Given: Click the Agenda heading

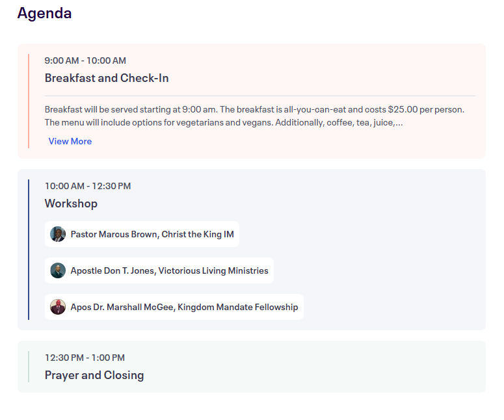Looking at the screenshot, I should click(x=44, y=13).
